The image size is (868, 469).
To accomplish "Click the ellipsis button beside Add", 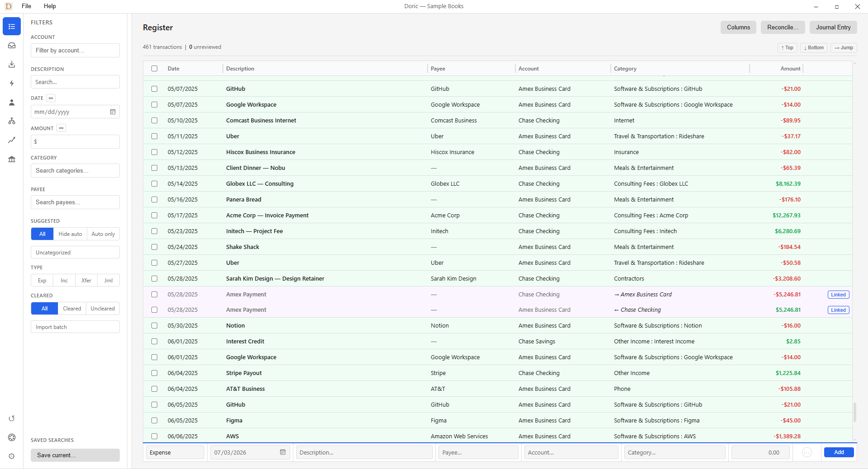I will [807, 452].
